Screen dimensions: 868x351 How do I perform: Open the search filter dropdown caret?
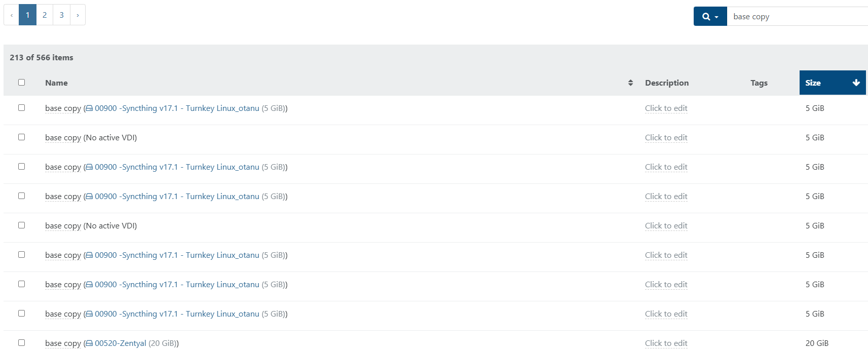716,17
